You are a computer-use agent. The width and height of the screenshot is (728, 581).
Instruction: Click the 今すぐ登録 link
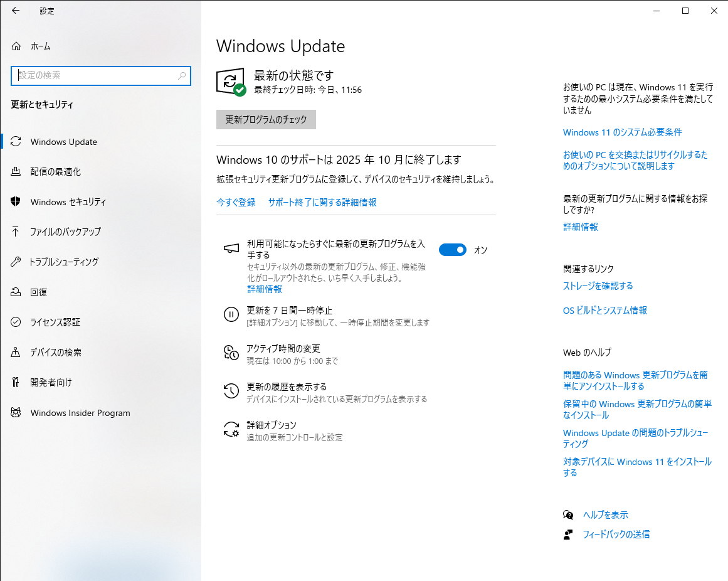pyautogui.click(x=236, y=202)
